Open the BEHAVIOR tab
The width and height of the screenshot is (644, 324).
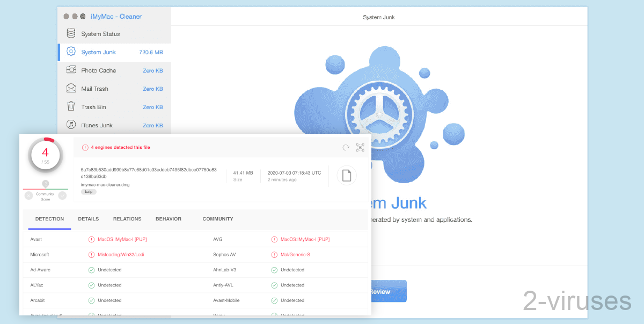169,219
